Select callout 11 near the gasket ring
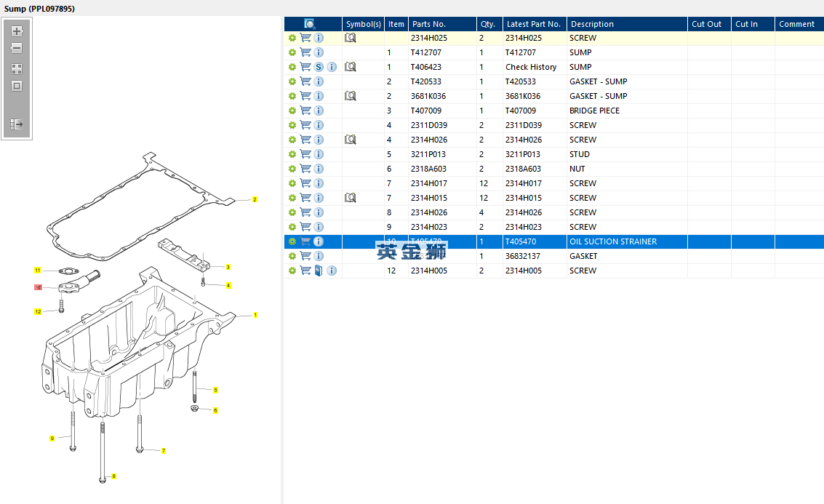This screenshot has width=824, height=504. pyautogui.click(x=37, y=270)
